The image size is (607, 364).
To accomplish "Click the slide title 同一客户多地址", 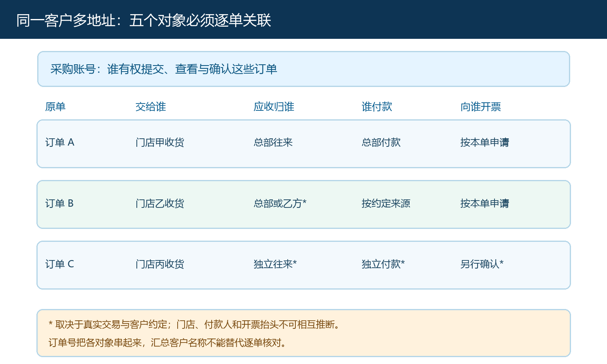I will (144, 20).
